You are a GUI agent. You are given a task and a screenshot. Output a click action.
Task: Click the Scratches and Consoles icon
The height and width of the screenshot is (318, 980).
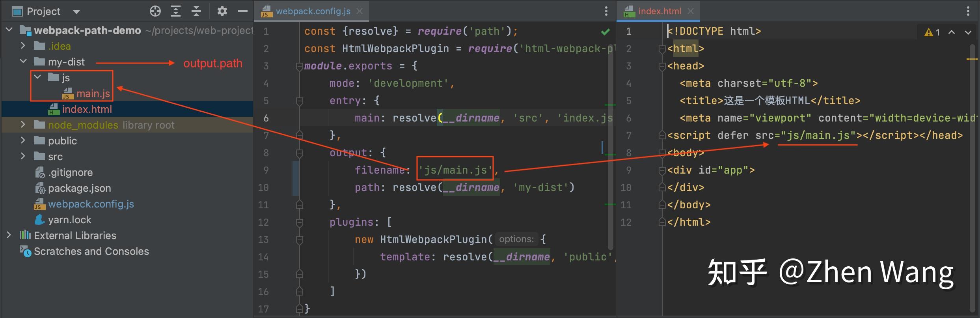(25, 251)
